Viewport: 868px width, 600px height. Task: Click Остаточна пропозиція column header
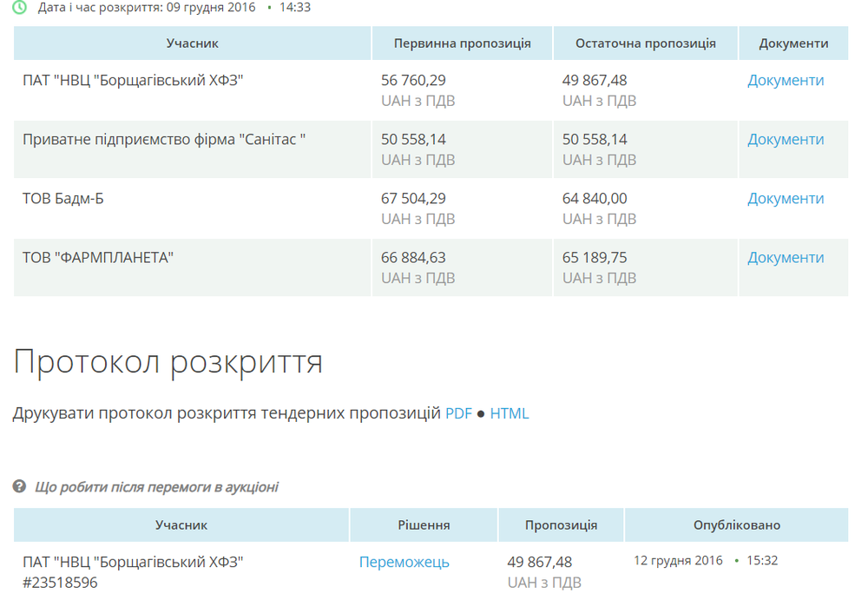click(646, 43)
